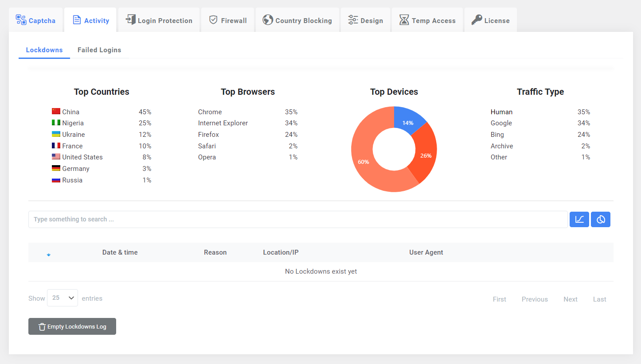Click the No Lockdowns exist yet message
Viewport: 641px width, 364px height.
pos(321,271)
